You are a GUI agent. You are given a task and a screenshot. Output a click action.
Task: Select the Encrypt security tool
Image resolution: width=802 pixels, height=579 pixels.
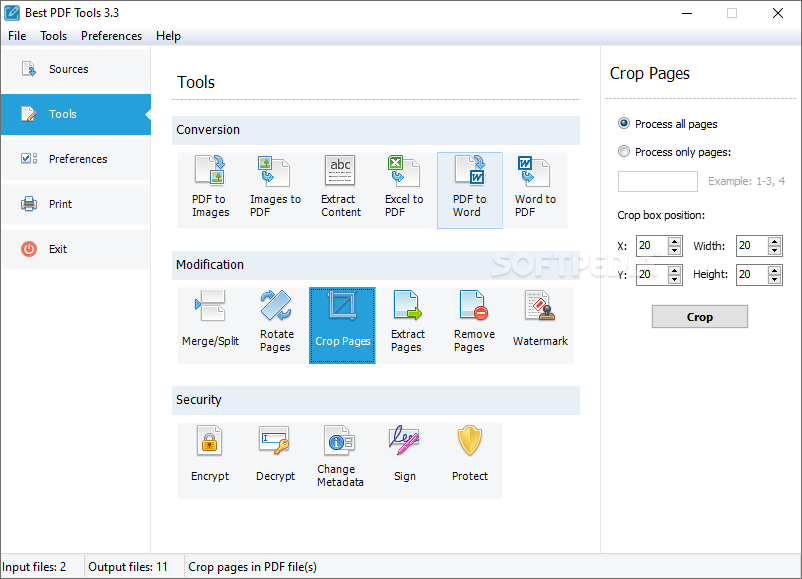210,460
